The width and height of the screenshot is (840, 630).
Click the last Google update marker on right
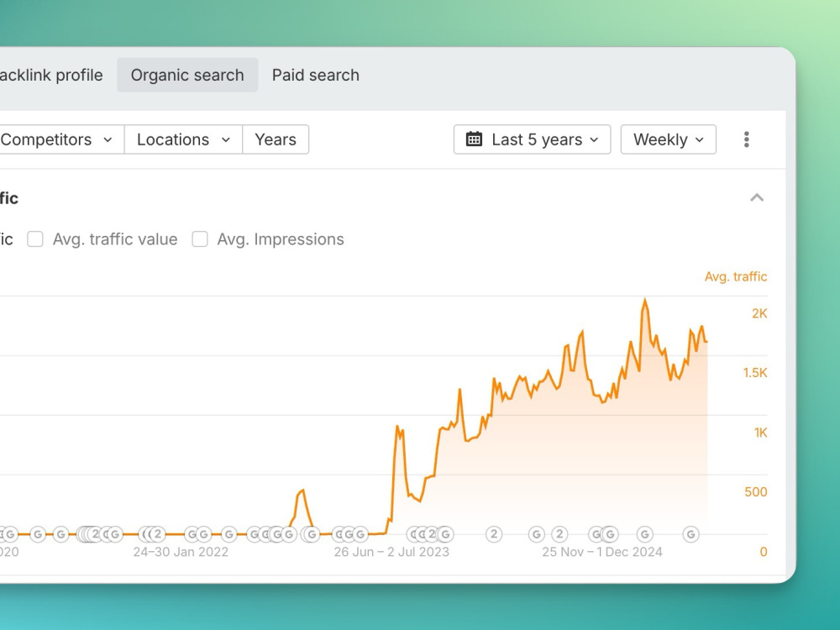(x=691, y=534)
